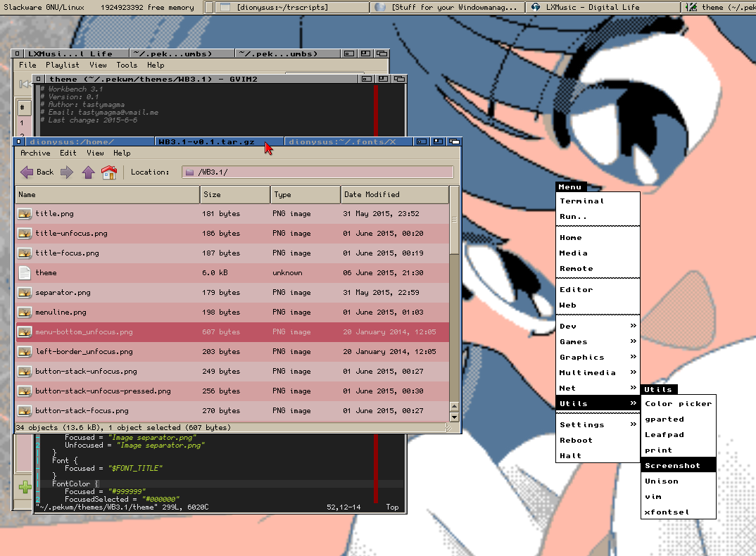Click the Home icon in archive toolbar

tap(109, 172)
